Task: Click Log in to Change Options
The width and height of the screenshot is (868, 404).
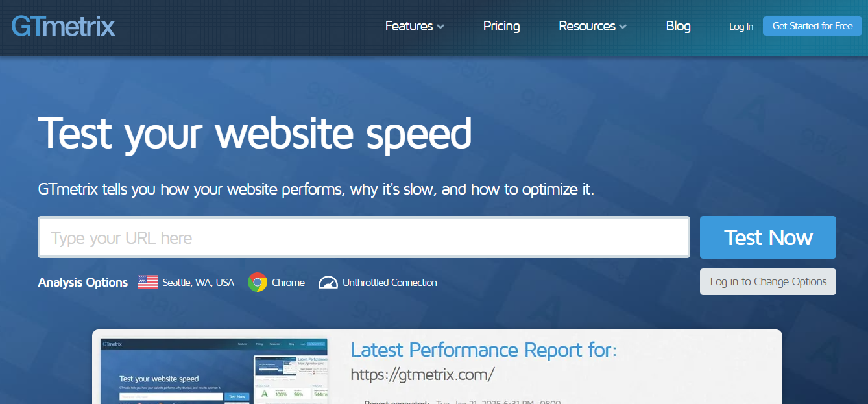Action: pyautogui.click(x=767, y=281)
